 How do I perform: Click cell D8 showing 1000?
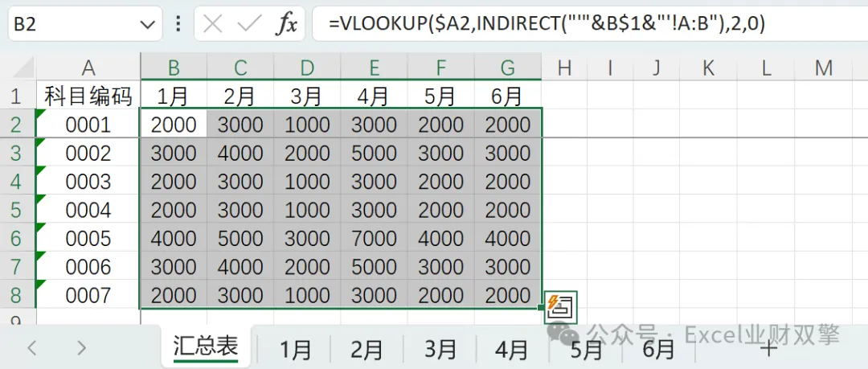tap(307, 295)
